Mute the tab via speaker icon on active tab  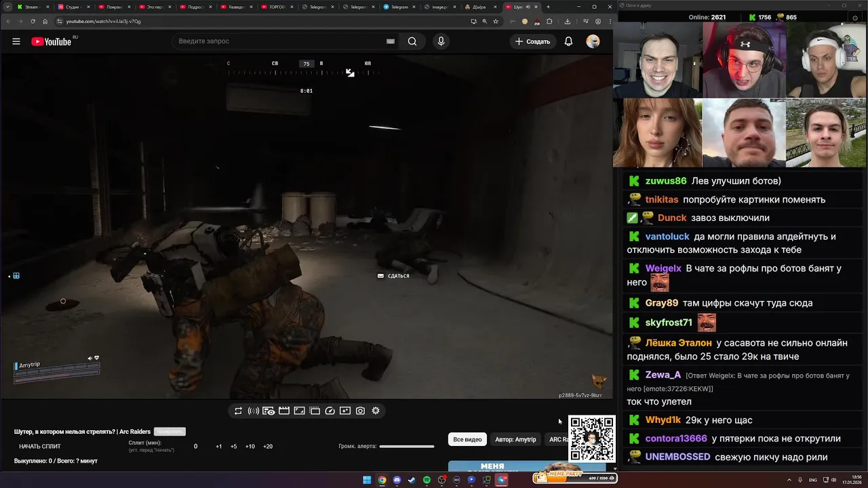pos(528,7)
